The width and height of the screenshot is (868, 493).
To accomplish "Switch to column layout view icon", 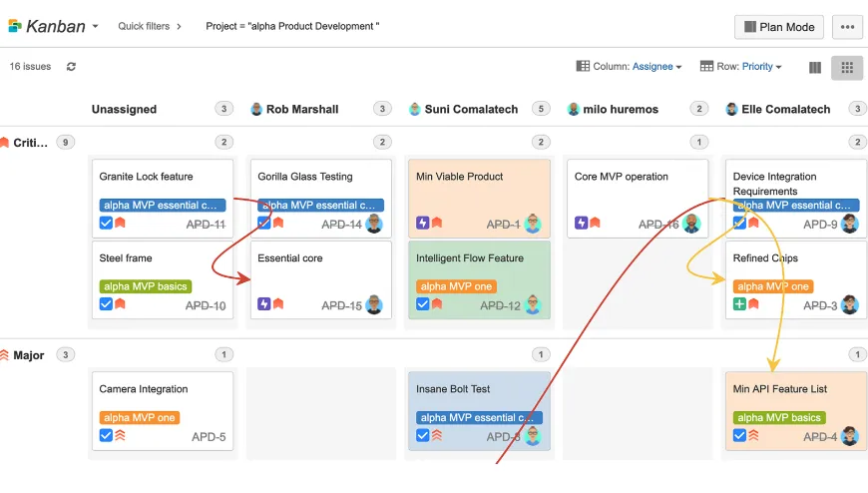I will coord(815,67).
